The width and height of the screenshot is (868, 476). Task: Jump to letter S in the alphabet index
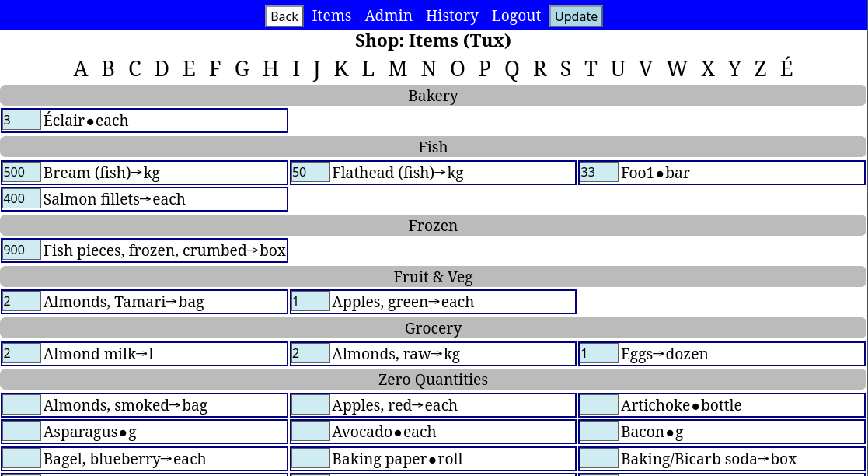coord(565,69)
